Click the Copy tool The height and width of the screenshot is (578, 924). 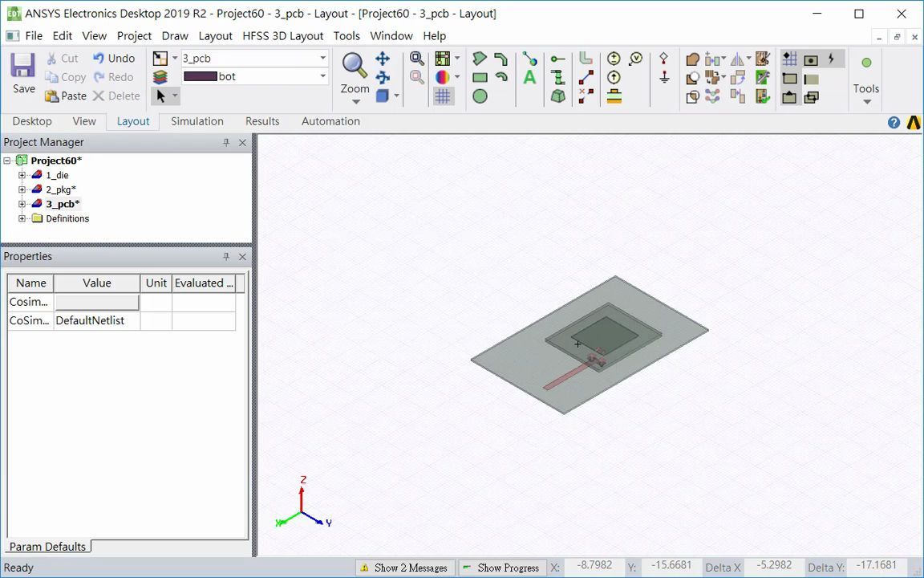[x=66, y=77]
